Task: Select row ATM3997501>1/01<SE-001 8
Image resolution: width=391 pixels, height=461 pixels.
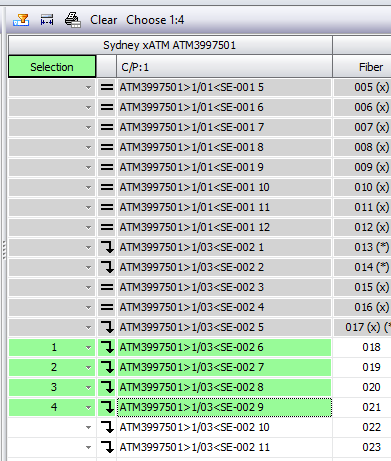Action: (224, 147)
